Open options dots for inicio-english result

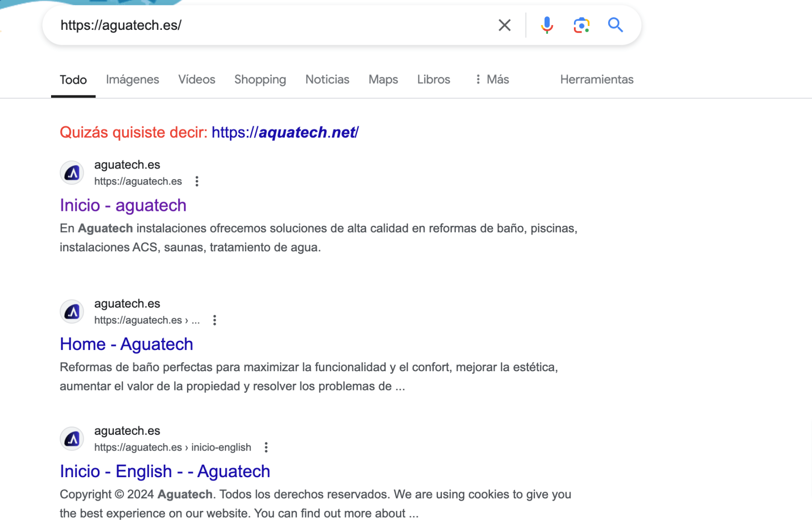tap(266, 447)
